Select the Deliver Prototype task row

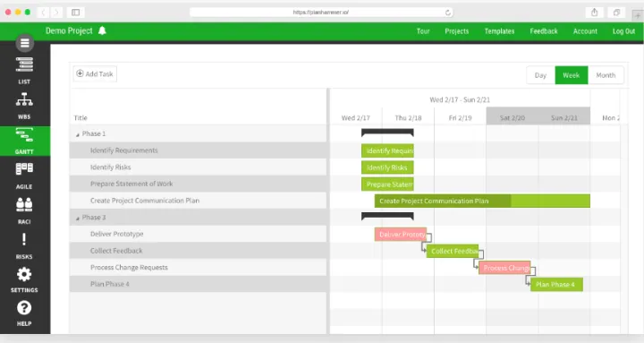tap(198, 234)
